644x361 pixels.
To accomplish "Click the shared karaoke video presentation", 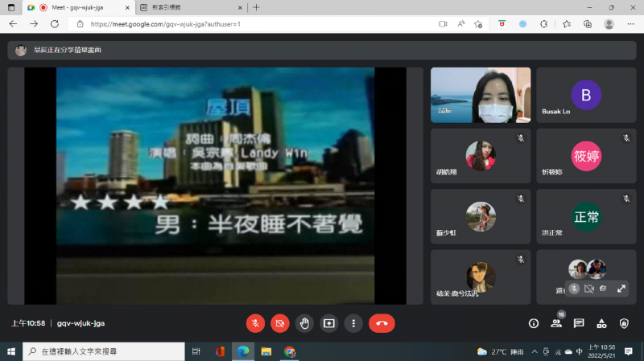I will (215, 186).
